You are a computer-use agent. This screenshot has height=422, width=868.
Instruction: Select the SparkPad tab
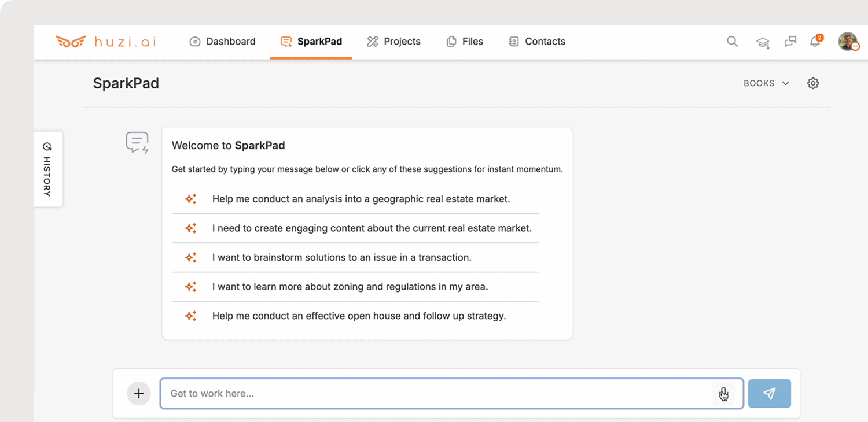311,42
